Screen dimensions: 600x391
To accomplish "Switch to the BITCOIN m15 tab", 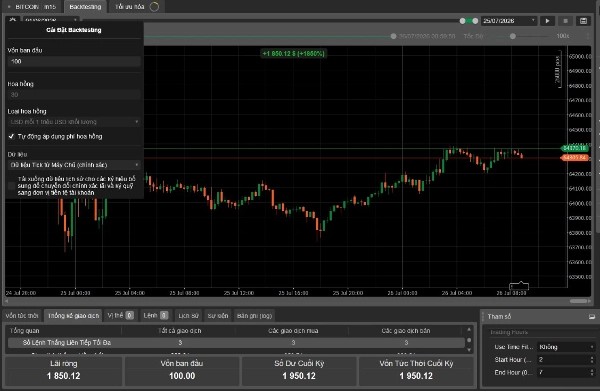I will tap(32, 7).
